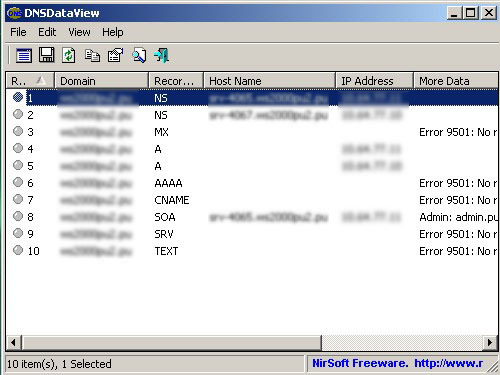Click the Find magnifier toolbar icon
The image size is (500, 375).
click(139, 55)
